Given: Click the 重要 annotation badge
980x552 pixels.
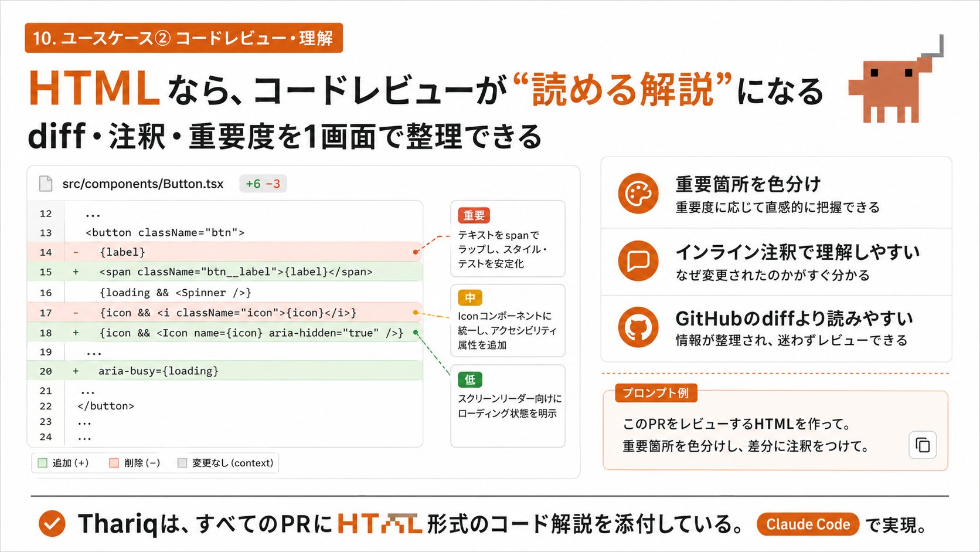Looking at the screenshot, I should point(474,215).
